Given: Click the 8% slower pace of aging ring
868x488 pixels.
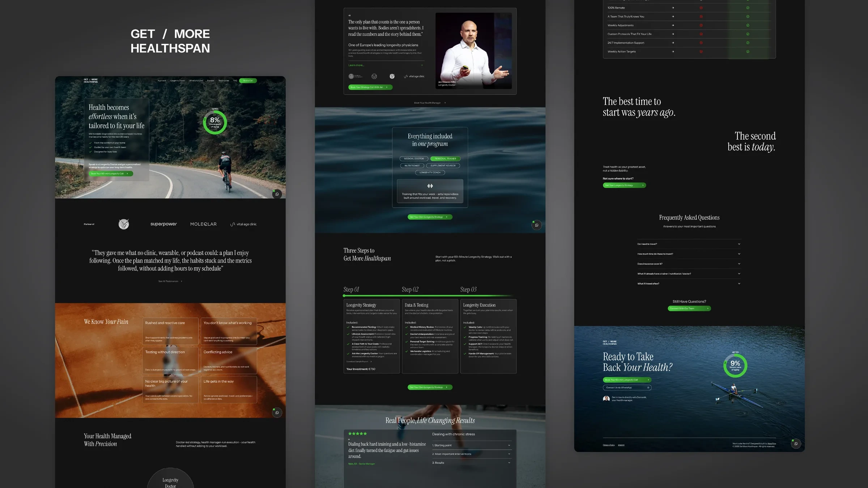Looking at the screenshot, I should coord(215,123).
